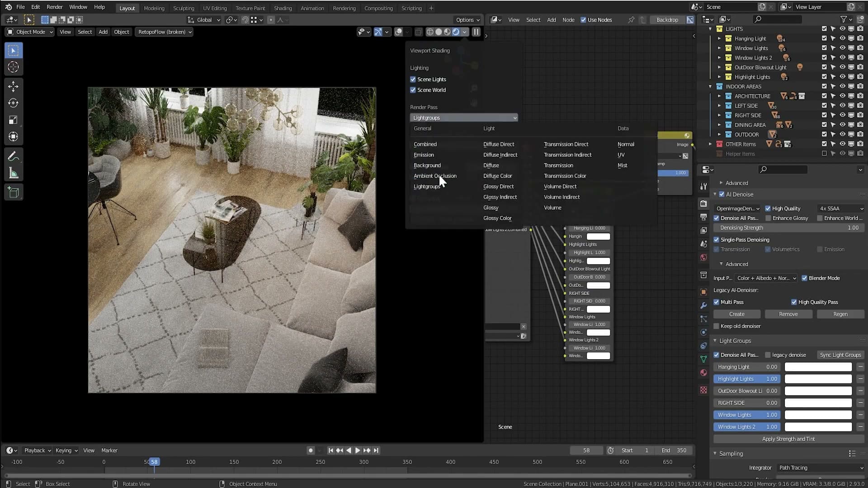The width and height of the screenshot is (868, 488).
Task: Toggle AI Denoise checkbox
Action: 722,194
